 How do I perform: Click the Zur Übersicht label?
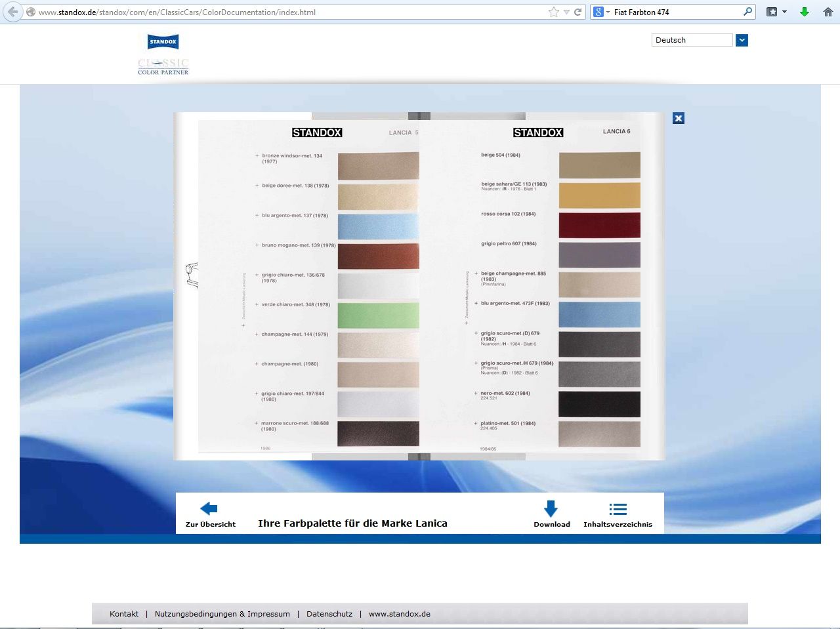click(x=211, y=524)
